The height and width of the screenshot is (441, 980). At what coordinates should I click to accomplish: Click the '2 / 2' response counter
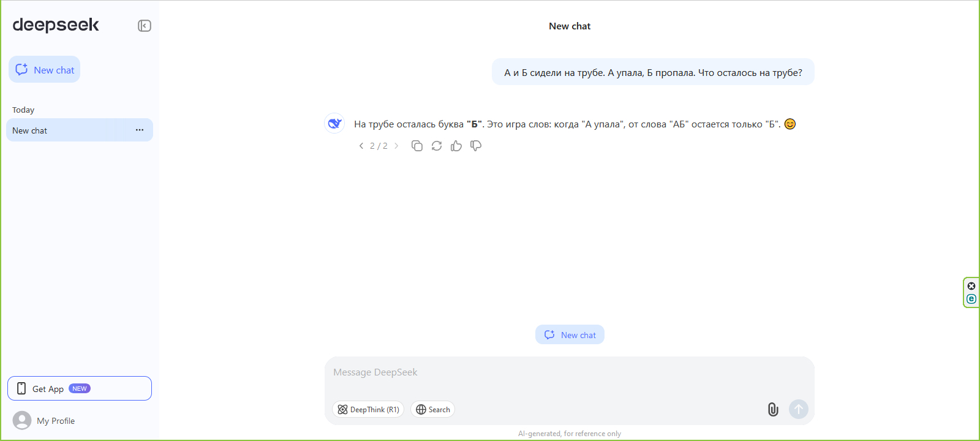379,146
